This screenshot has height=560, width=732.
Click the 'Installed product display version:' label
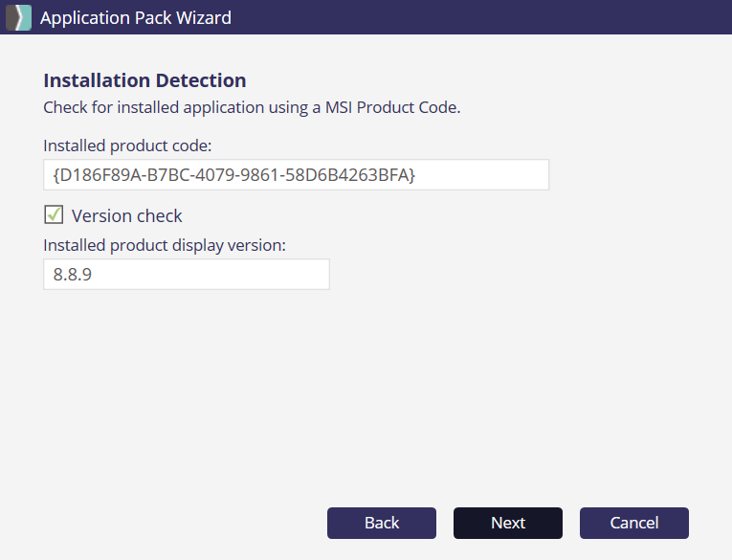tap(165, 245)
